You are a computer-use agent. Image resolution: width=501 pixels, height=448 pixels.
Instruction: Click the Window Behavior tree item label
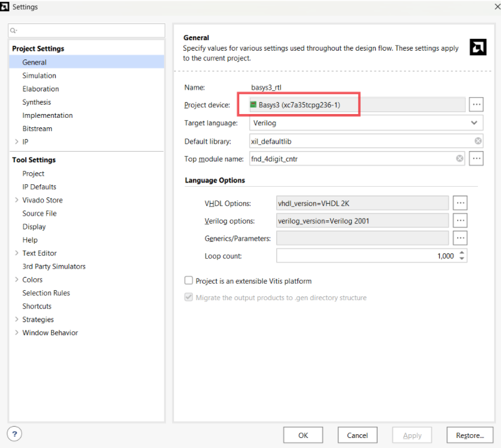click(x=50, y=333)
